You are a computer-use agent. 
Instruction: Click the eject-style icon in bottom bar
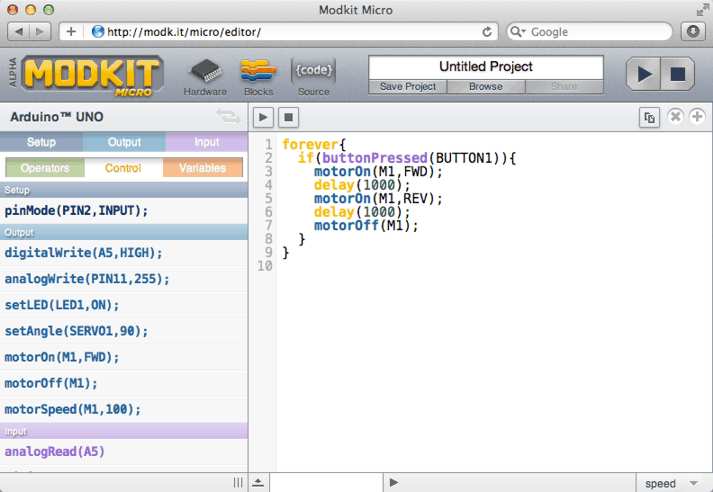pyautogui.click(x=258, y=482)
